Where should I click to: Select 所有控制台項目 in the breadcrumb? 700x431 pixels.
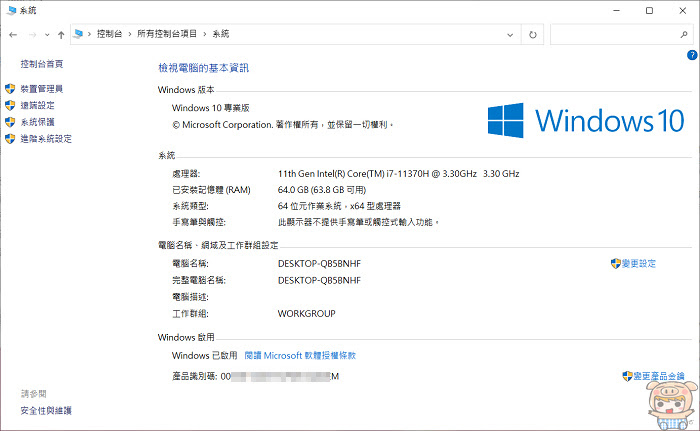(x=167, y=33)
